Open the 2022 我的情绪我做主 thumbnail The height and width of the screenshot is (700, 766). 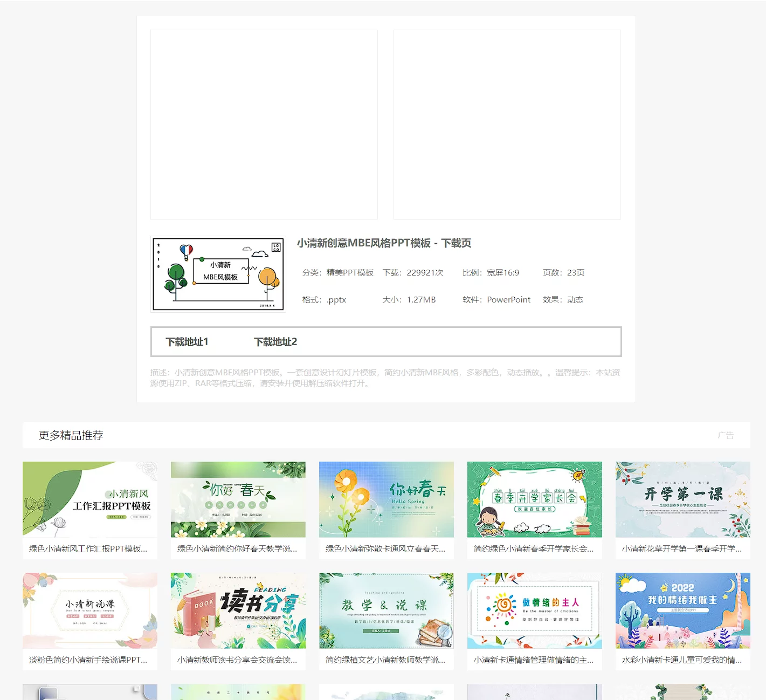pyautogui.click(x=682, y=610)
